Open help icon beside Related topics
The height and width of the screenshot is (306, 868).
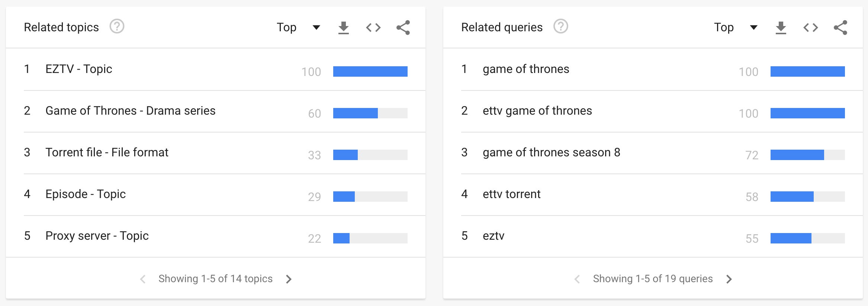pyautogui.click(x=117, y=27)
